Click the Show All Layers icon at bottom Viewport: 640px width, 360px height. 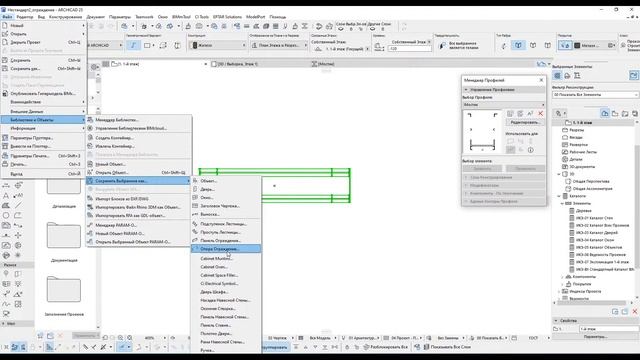point(426,347)
